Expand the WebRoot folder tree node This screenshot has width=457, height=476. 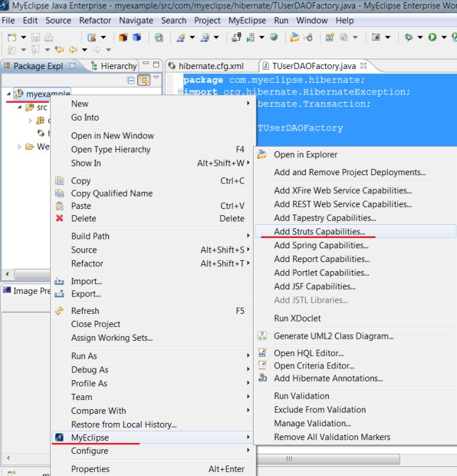click(x=19, y=147)
